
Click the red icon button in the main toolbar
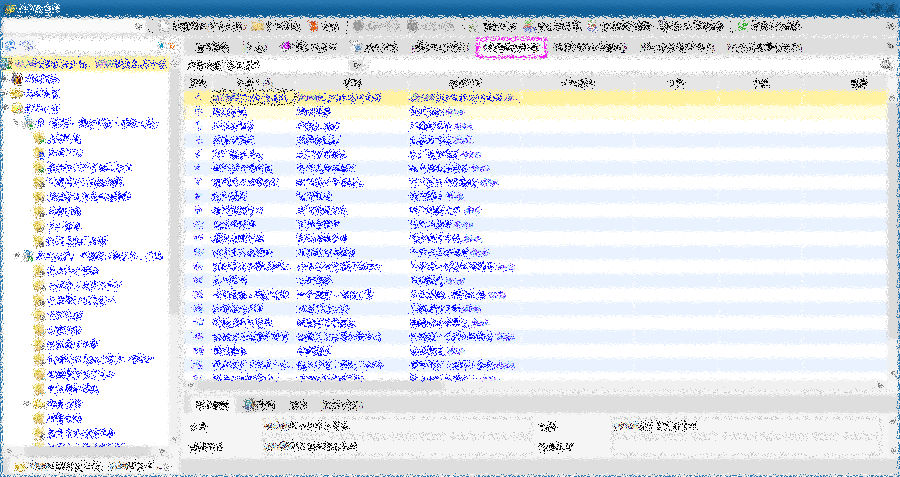click(315, 26)
